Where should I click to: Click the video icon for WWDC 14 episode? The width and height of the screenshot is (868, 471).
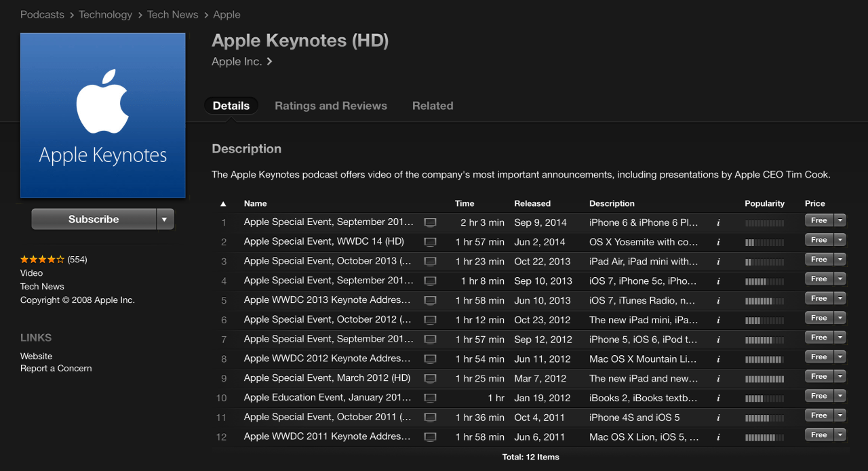(x=430, y=242)
